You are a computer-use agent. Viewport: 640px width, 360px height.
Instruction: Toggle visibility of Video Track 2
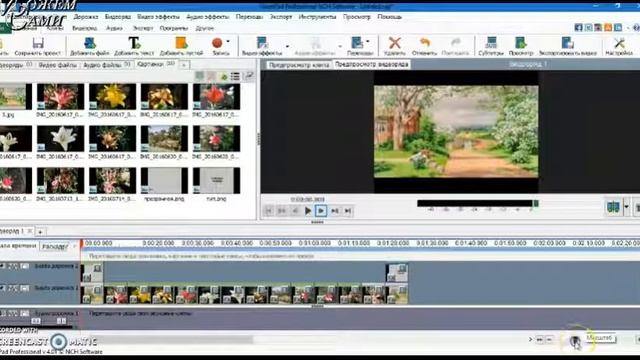coord(3,266)
